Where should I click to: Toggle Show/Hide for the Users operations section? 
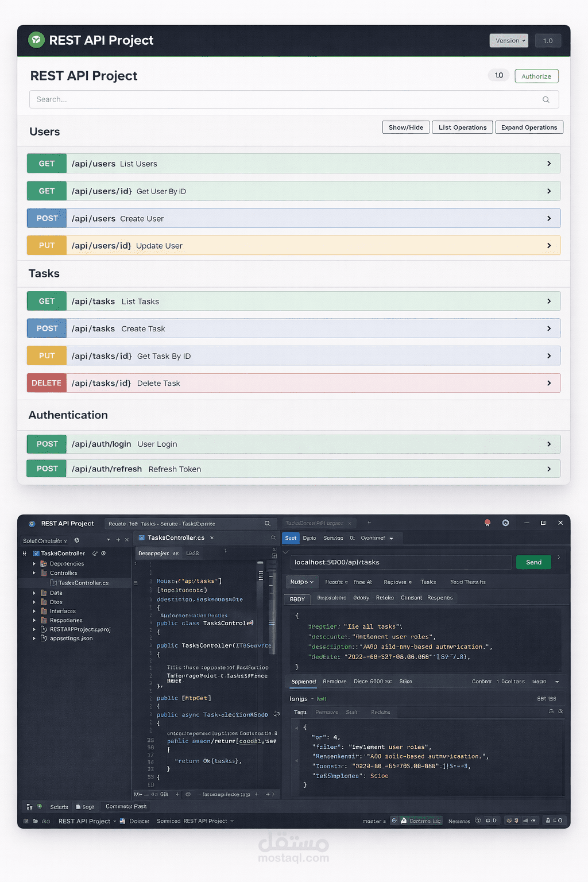pyautogui.click(x=405, y=127)
